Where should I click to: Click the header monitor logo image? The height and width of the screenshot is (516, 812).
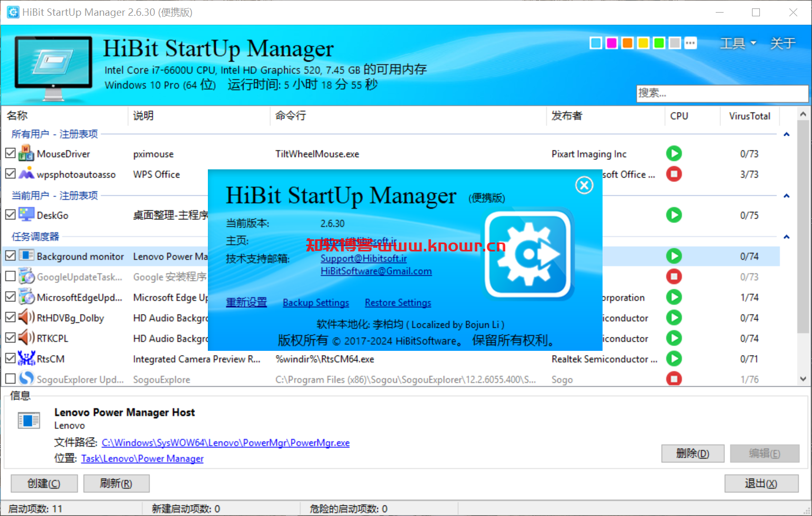tap(54, 67)
